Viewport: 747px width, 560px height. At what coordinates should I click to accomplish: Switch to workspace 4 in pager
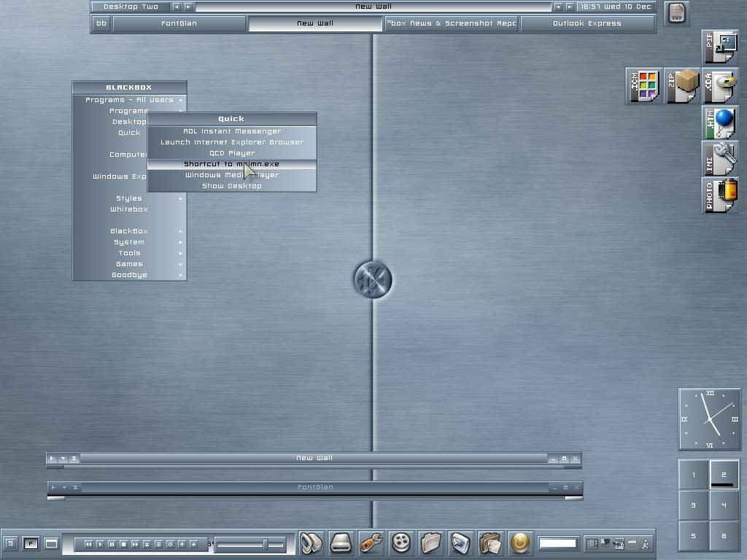(x=724, y=505)
